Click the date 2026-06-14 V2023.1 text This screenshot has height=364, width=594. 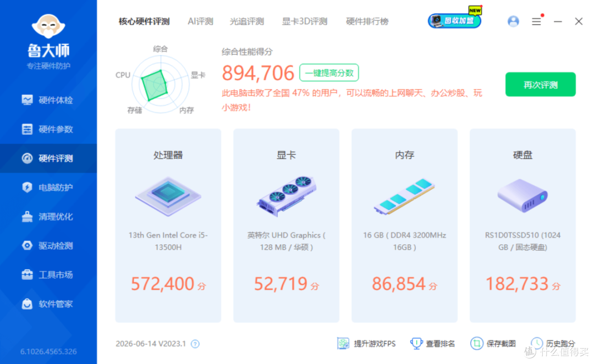[x=151, y=344]
